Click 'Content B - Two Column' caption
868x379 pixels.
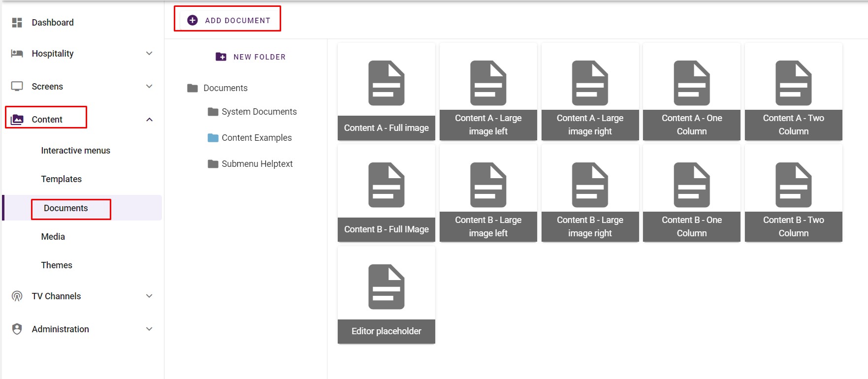[794, 226]
